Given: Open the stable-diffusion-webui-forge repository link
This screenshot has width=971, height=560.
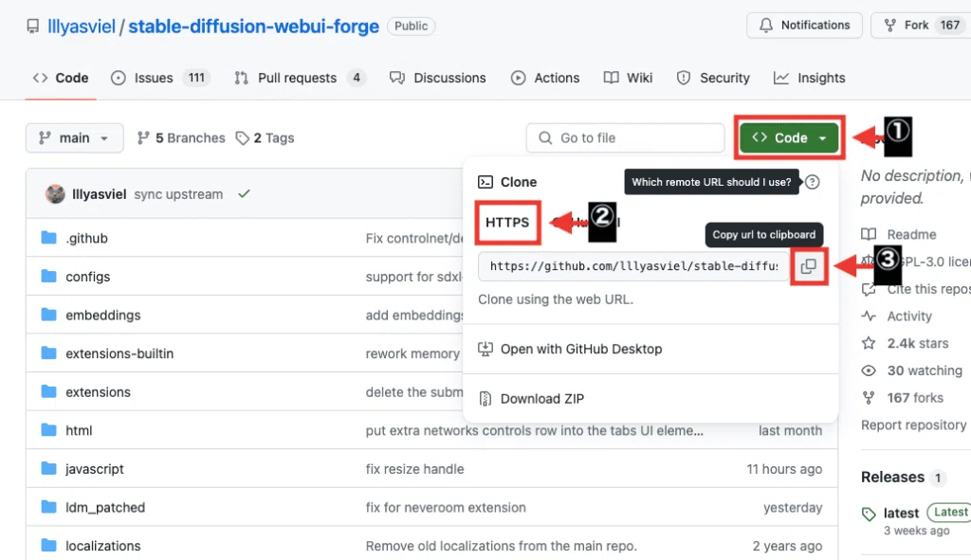Looking at the screenshot, I should point(253,26).
